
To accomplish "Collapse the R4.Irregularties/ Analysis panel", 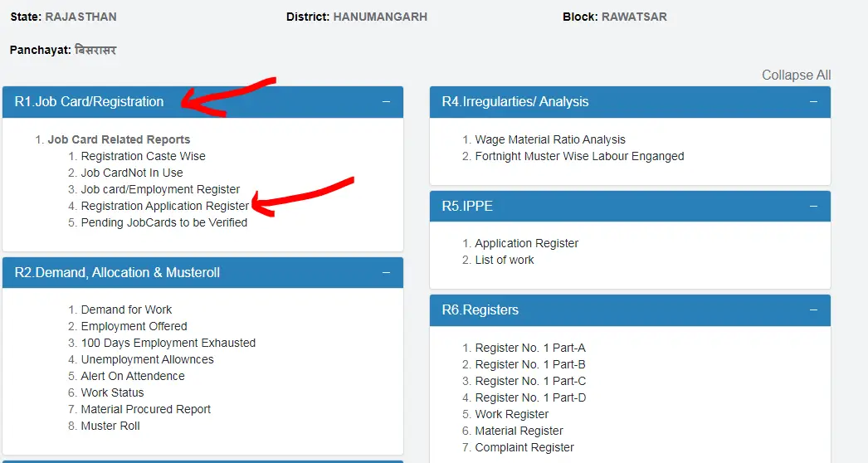I will coord(813,102).
